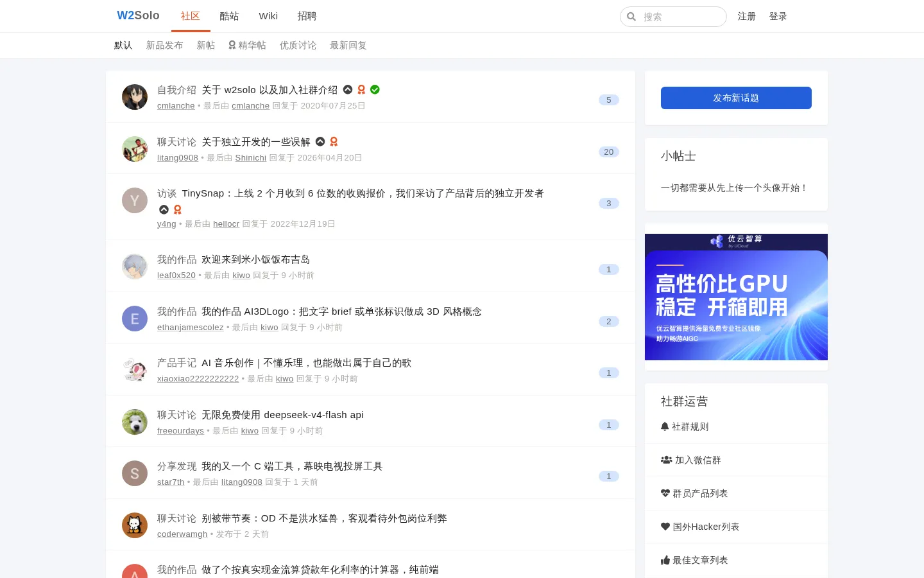Viewport: 924px width, 578px height.
Task: Open the reply count badge 20
Action: tap(609, 152)
